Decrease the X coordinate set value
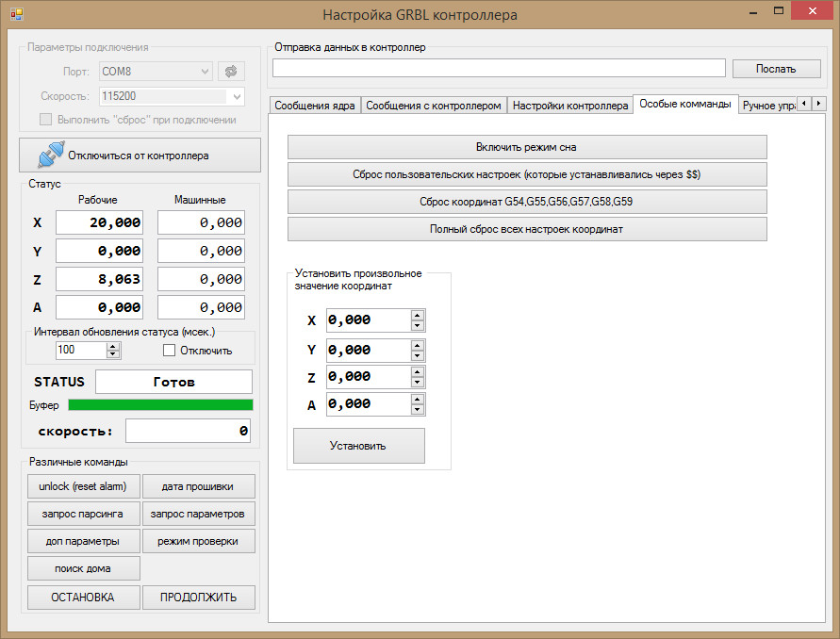 (418, 326)
